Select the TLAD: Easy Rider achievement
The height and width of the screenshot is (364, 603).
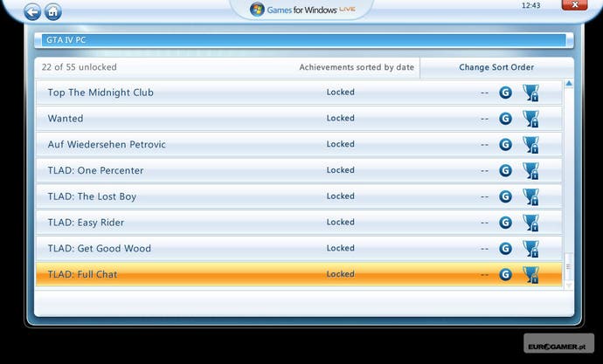tap(299, 223)
